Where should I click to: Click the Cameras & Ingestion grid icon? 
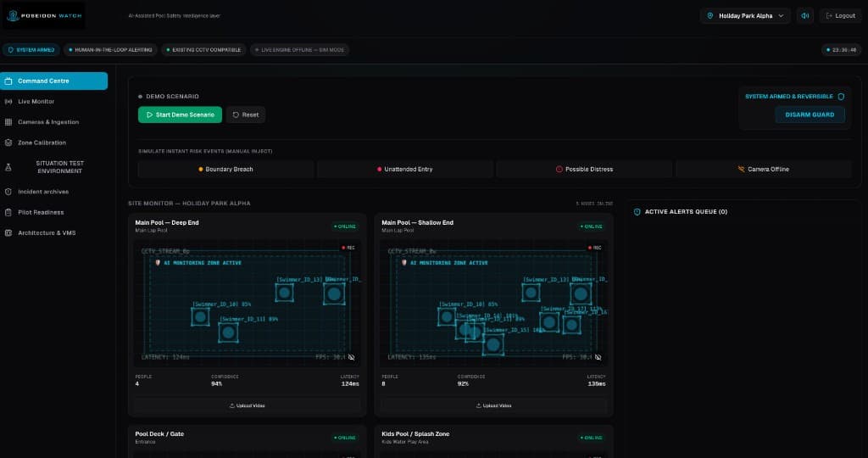(x=8, y=122)
